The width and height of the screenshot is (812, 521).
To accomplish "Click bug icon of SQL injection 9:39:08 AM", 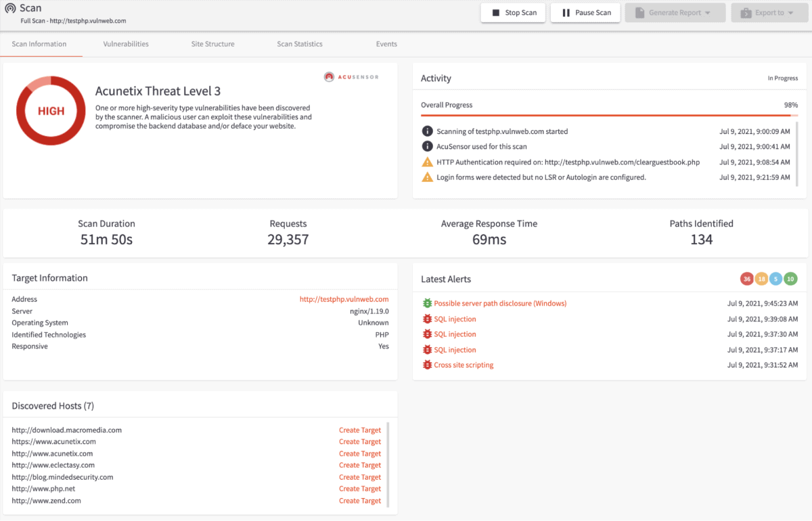I will click(x=427, y=319).
